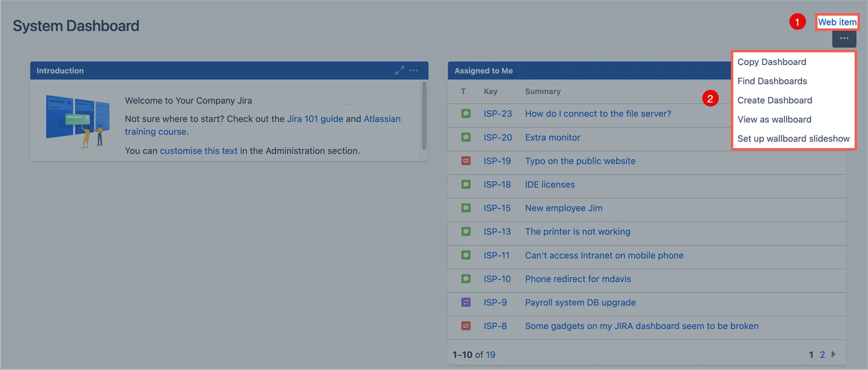This screenshot has height=370, width=868.
Task: Sort by the Key column header
Action: coord(490,92)
